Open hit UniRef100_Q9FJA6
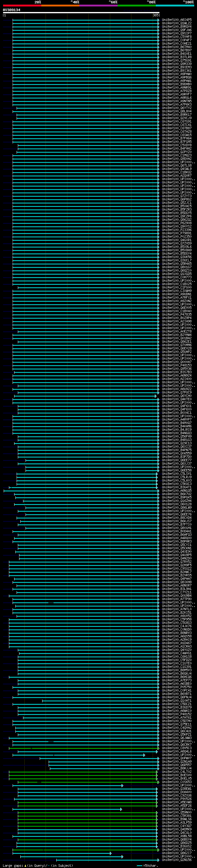This screenshot has height=868, width=197. [x=177, y=30]
